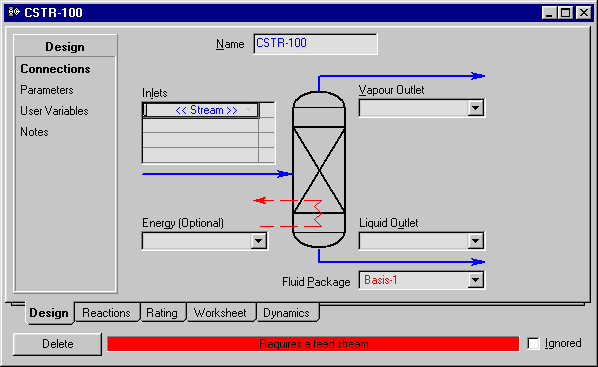This screenshot has width=598, height=367.
Task: Toggle the Ignored checkbox
Action: [x=533, y=343]
